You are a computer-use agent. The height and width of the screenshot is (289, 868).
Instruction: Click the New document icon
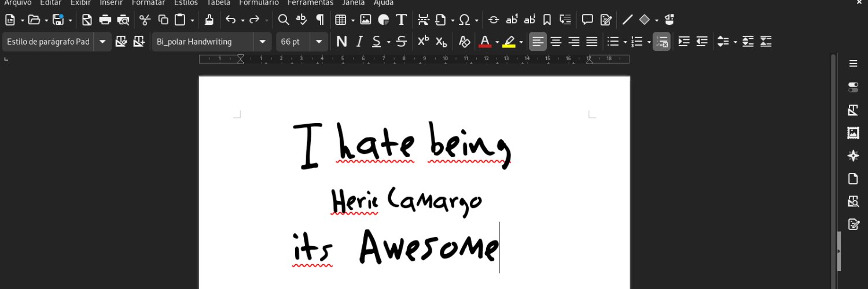point(10,20)
